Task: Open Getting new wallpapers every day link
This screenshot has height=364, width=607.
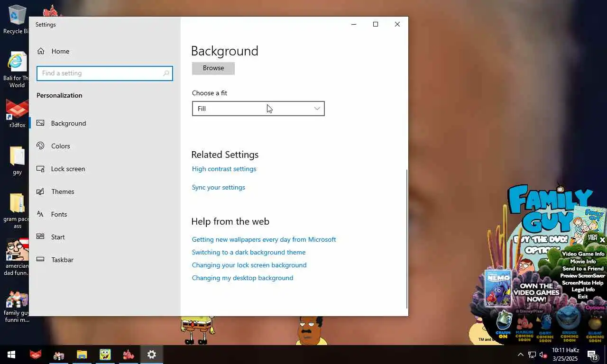Action: (x=264, y=239)
